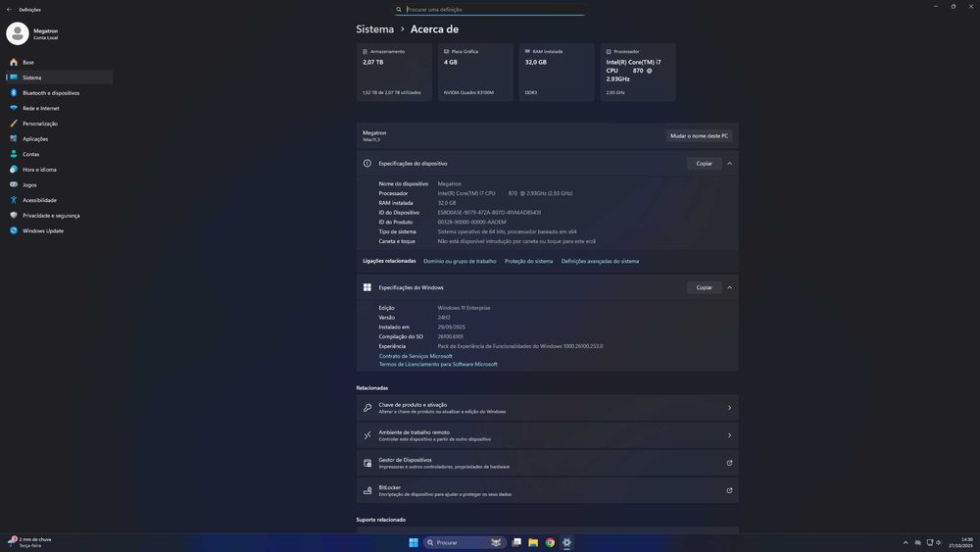This screenshot has height=552, width=980.
Task: Open Task View on taskbar
Action: tap(516, 542)
